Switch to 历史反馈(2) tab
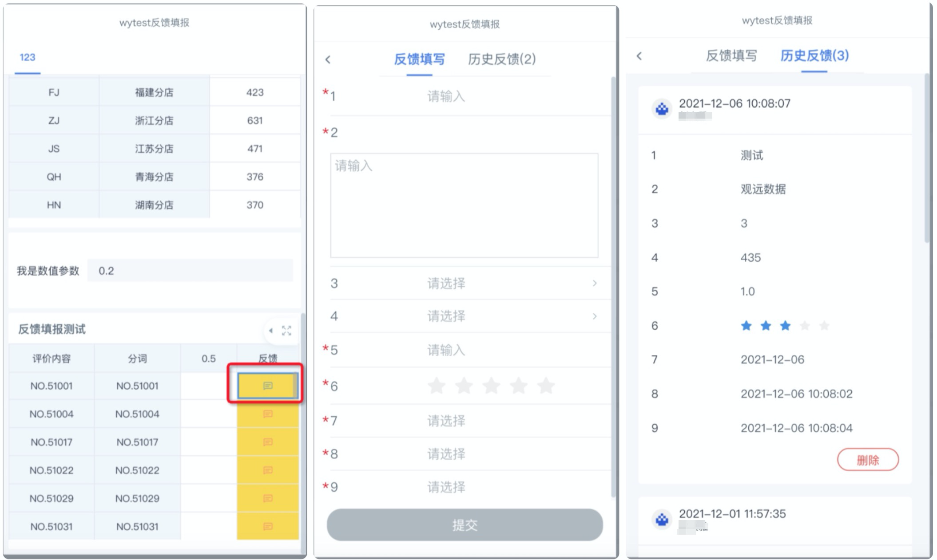The image size is (937, 560). (x=501, y=59)
